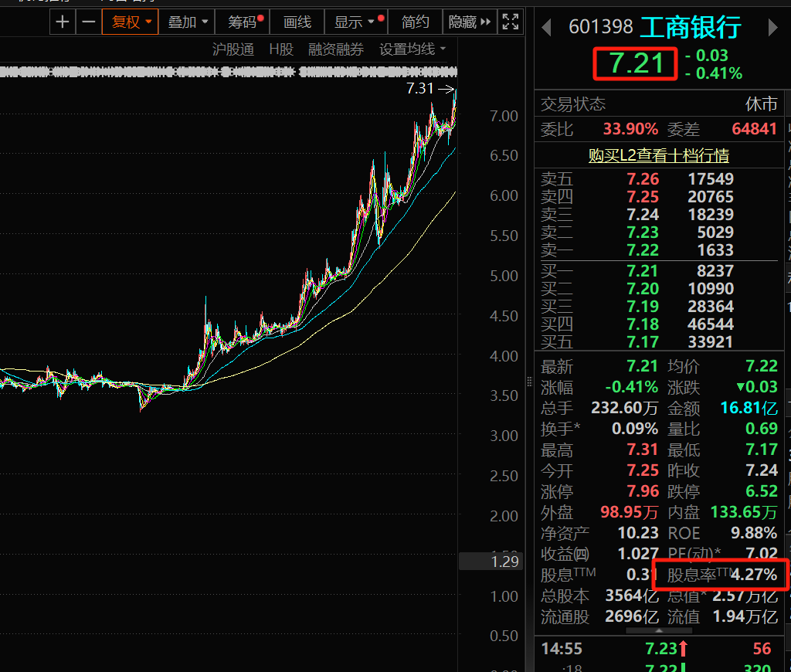Expand the 叠加 overlay dropdown
Image resolution: width=791 pixels, height=672 pixels.
coord(188,22)
